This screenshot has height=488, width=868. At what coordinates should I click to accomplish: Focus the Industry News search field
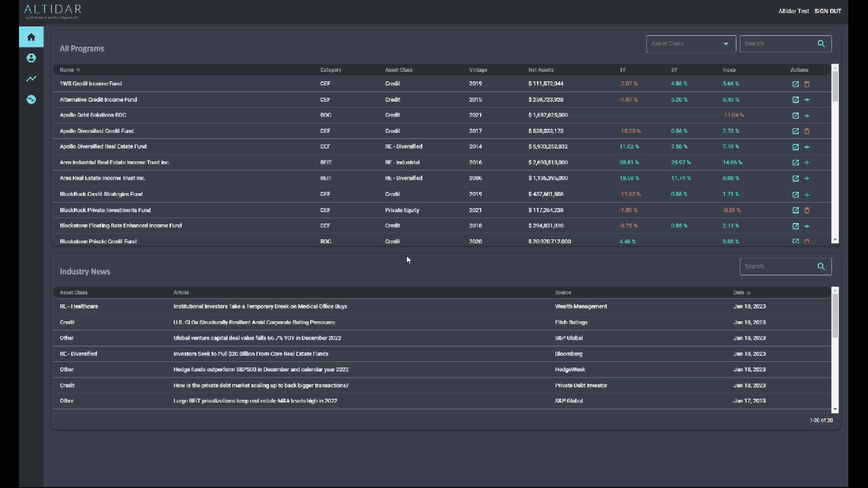pos(778,266)
